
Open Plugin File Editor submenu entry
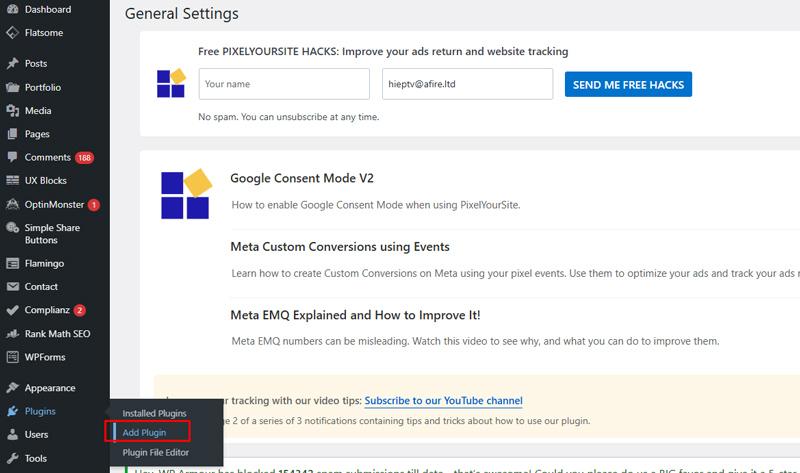coord(155,453)
